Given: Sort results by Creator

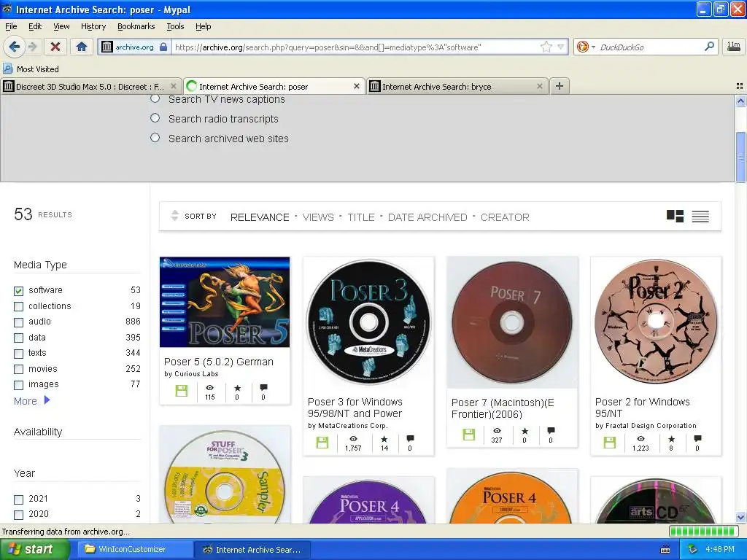Looking at the screenshot, I should (505, 217).
